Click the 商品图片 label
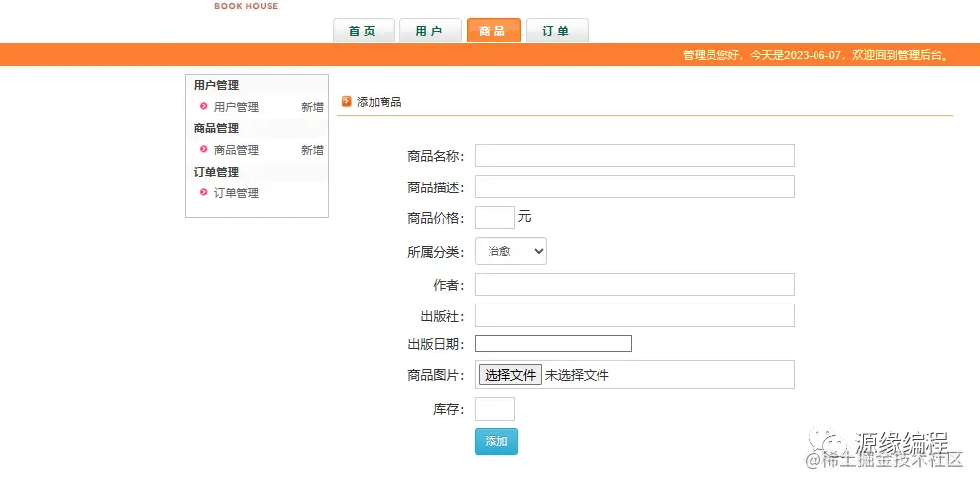 pyautogui.click(x=436, y=375)
